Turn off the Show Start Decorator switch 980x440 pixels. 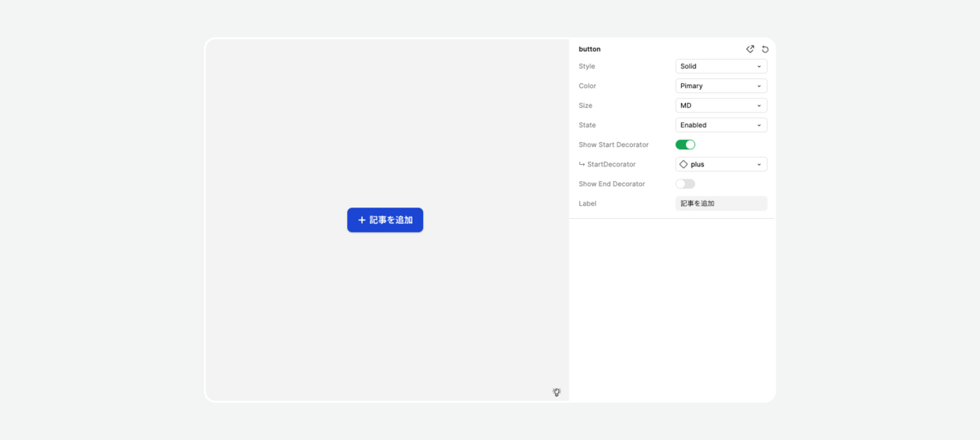click(x=685, y=144)
